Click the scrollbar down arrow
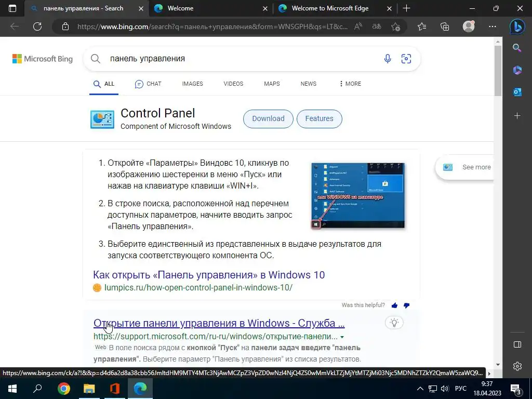Screen dimensions: 532x399 coord(498,364)
